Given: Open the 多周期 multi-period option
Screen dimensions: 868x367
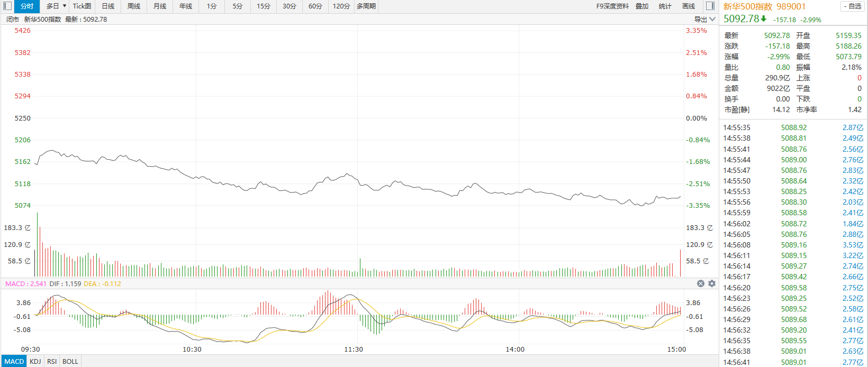Looking at the screenshot, I should (x=366, y=6).
